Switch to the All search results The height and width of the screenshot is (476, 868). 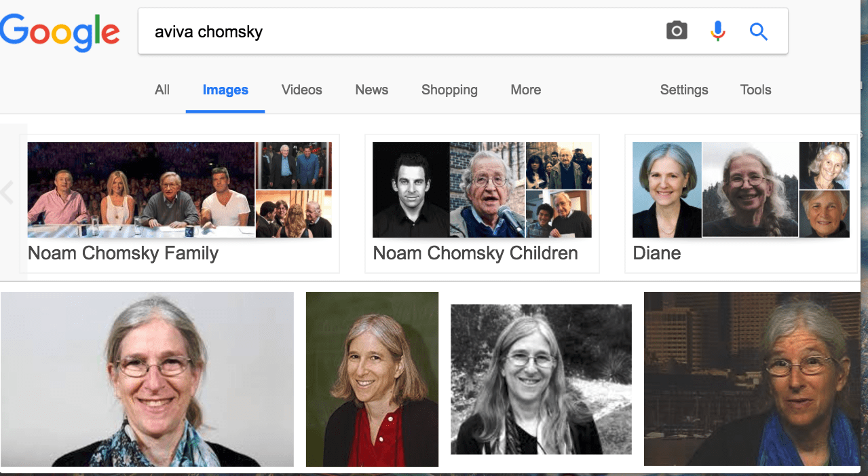point(162,90)
